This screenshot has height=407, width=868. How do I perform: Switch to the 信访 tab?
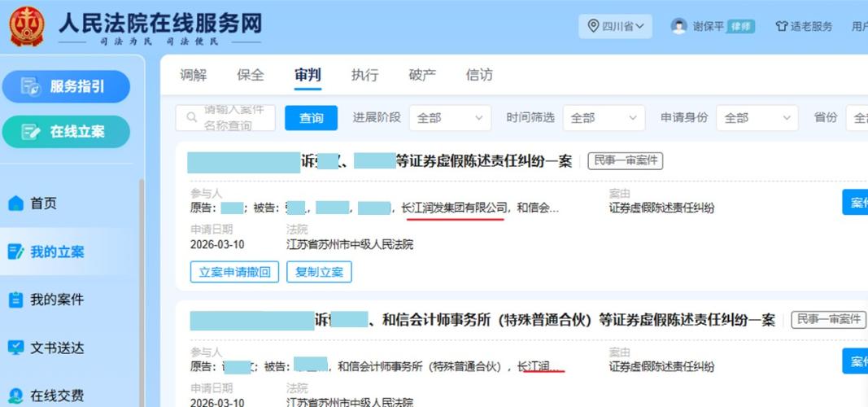(x=479, y=75)
